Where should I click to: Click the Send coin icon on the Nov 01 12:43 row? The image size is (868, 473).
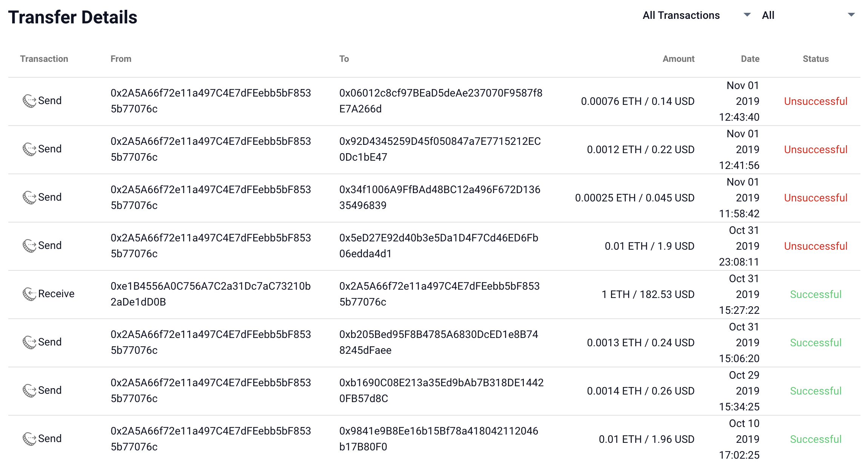pos(29,100)
